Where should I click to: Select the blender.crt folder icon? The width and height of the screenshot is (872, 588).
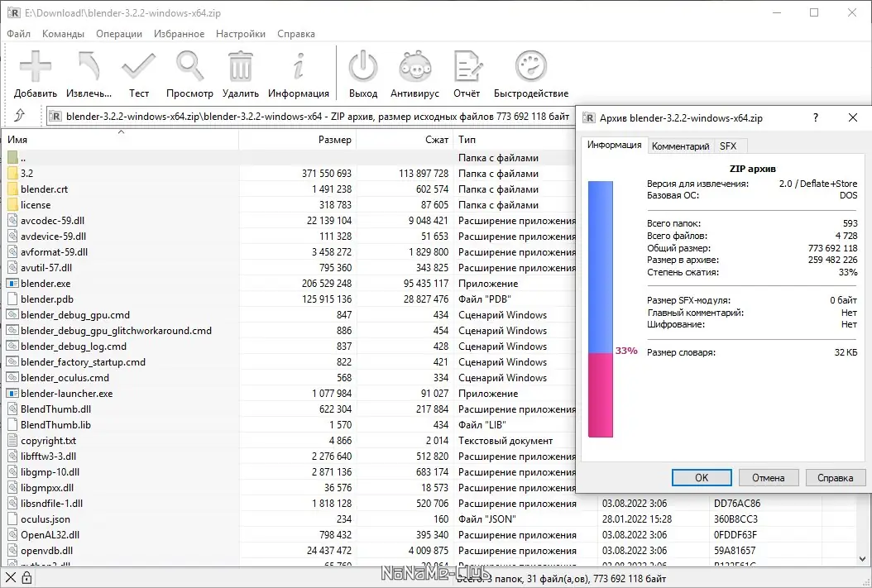click(x=12, y=189)
